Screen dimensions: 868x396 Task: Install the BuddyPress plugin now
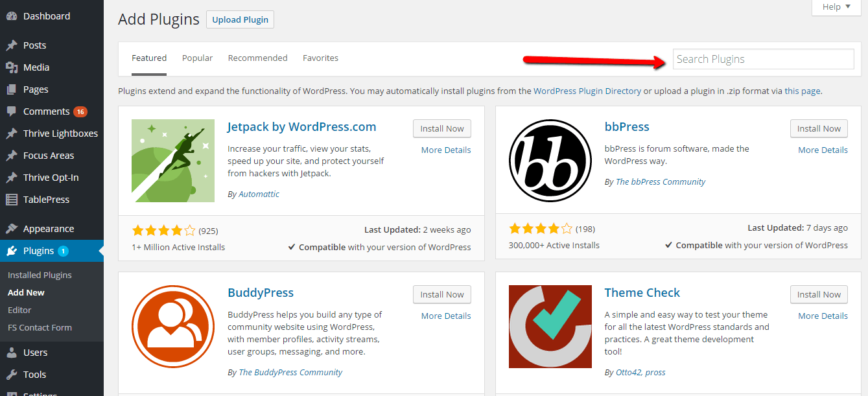442,294
